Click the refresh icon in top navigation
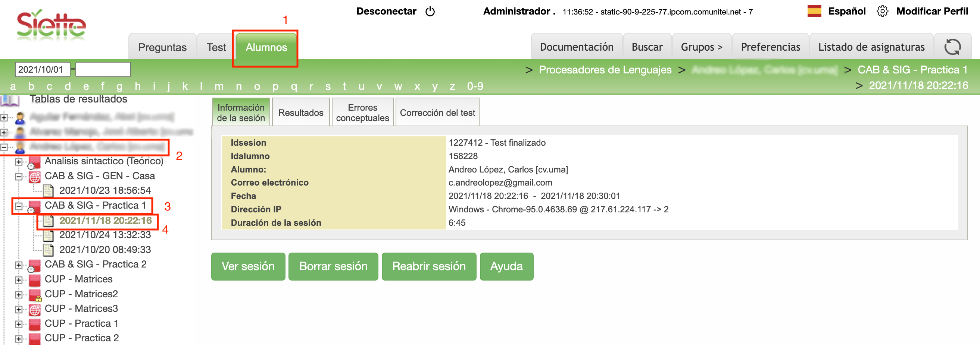Viewport: 980px width, 345px height. click(x=952, y=47)
